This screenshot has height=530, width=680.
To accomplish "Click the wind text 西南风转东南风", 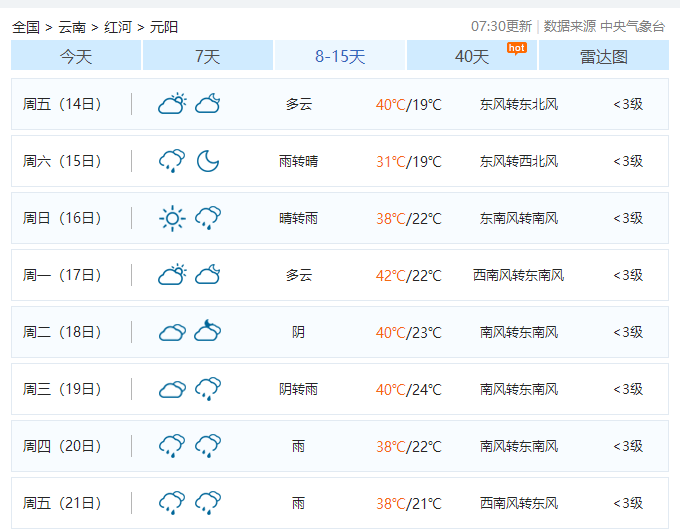I will [519, 275].
